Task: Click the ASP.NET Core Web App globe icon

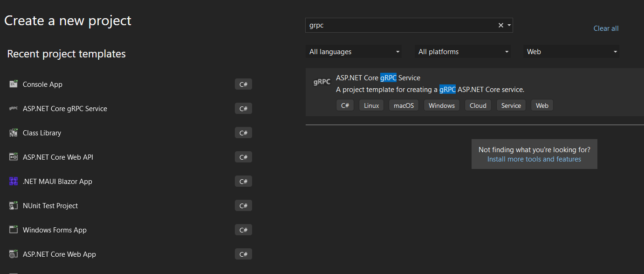Action: [13, 254]
